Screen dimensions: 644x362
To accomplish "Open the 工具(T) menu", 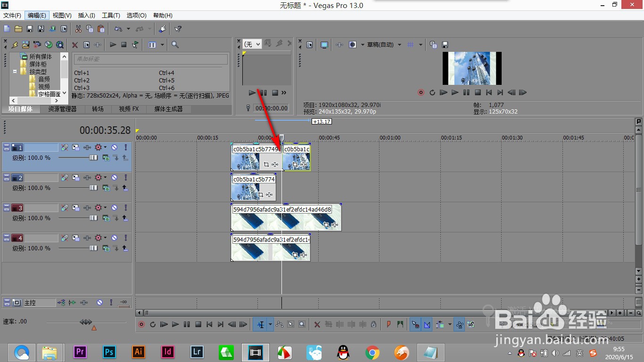I will pyautogui.click(x=111, y=16).
